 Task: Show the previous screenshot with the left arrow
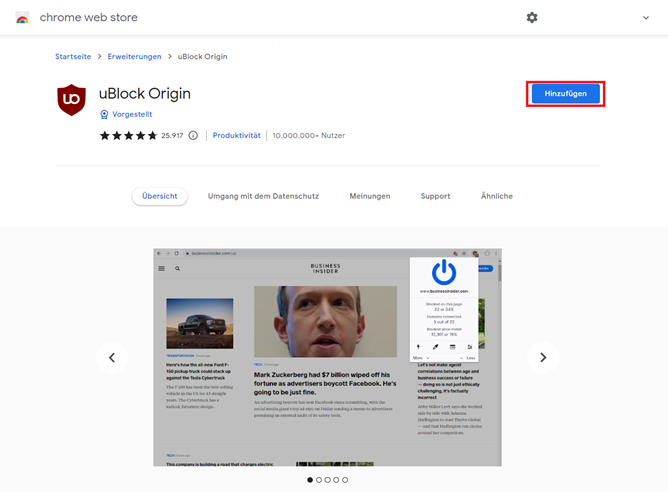pyautogui.click(x=112, y=357)
